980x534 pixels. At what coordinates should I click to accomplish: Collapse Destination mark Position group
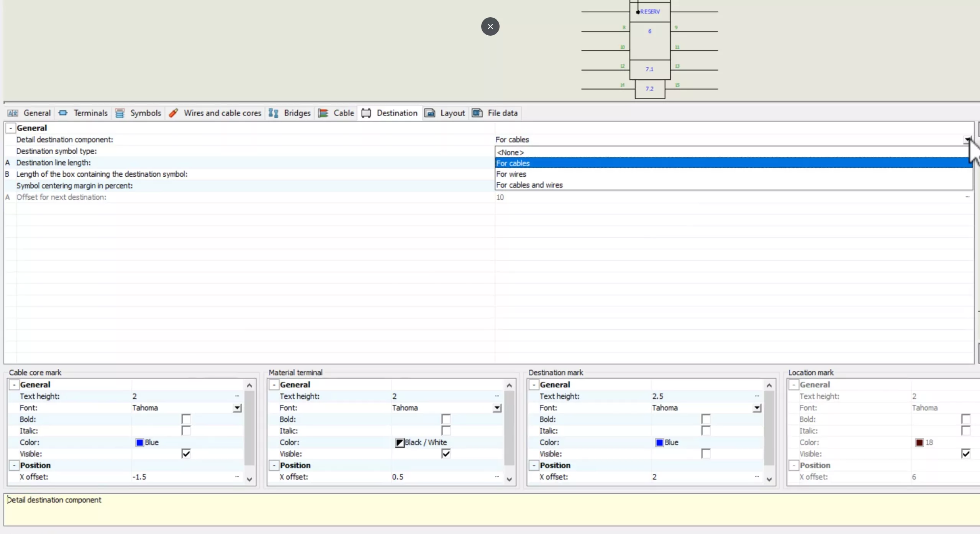(x=534, y=465)
